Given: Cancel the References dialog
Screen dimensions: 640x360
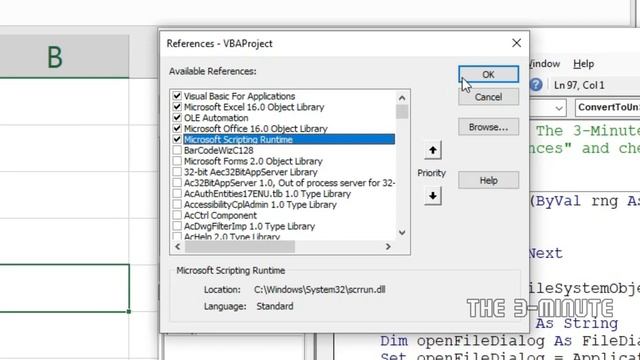Looking at the screenshot, I should (489, 97).
